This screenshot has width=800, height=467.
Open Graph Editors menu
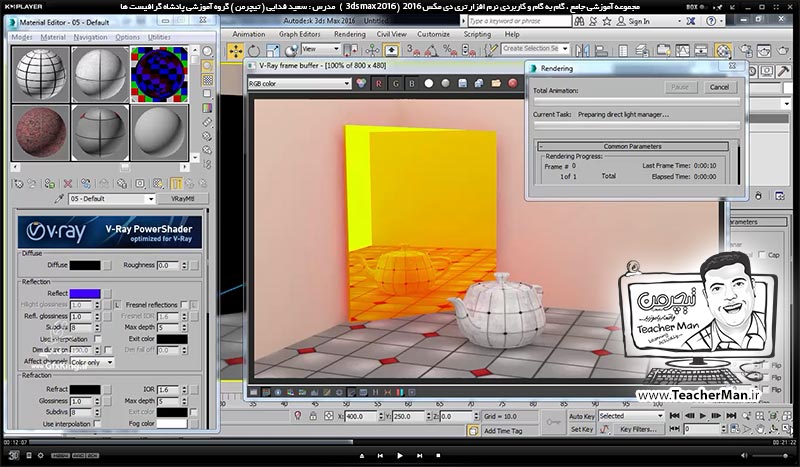[x=299, y=34]
